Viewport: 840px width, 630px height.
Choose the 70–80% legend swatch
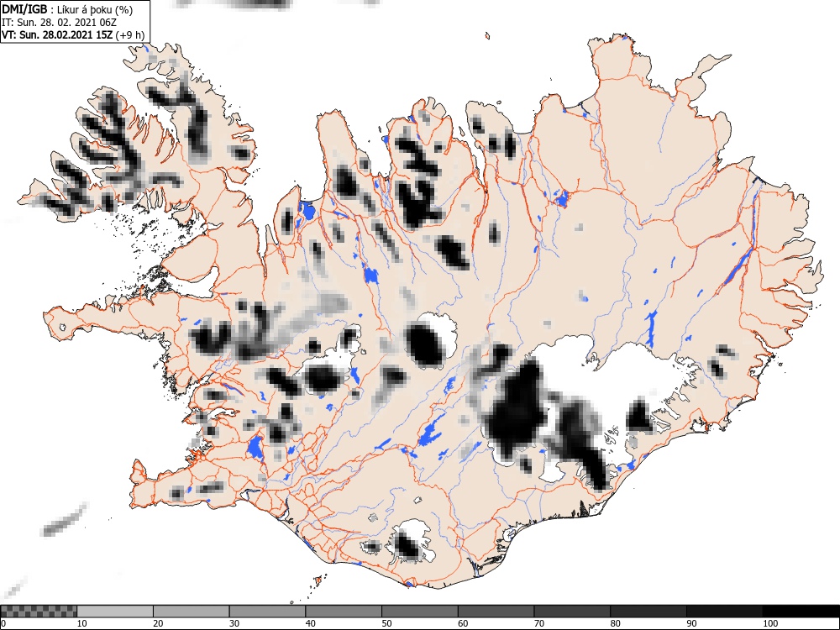571,612
